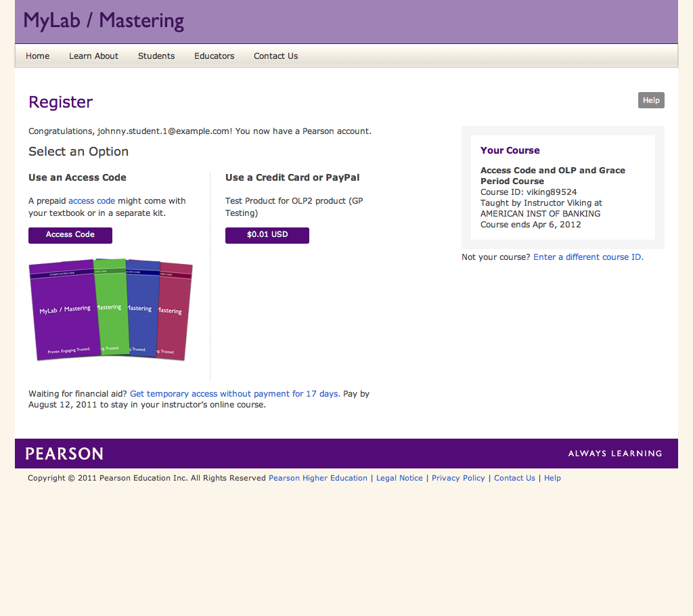Select Contact Us in the navigation bar
Viewport: 693px width, 616px height.
[276, 56]
